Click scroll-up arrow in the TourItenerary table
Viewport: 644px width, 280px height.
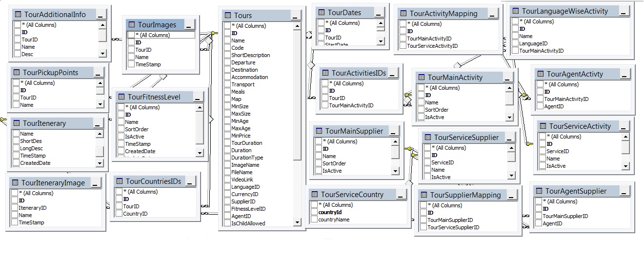coord(100,134)
